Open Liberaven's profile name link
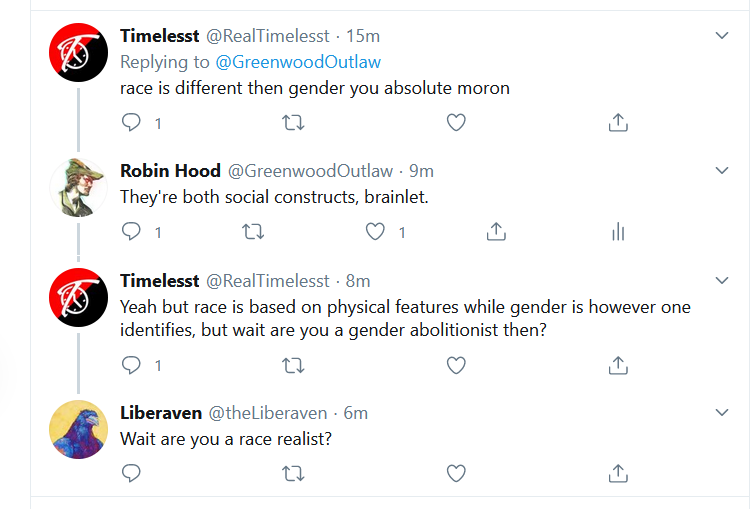Screen dimensions: 753x509 coord(159,412)
